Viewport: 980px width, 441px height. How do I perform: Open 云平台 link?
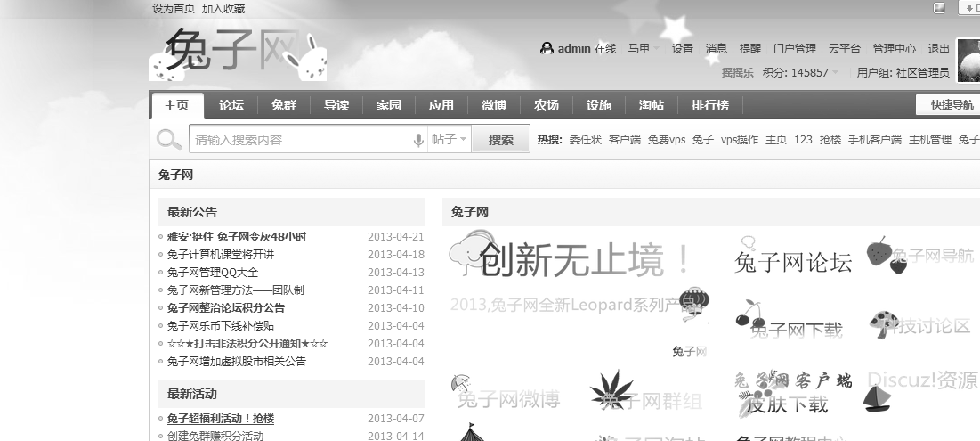pos(845,49)
